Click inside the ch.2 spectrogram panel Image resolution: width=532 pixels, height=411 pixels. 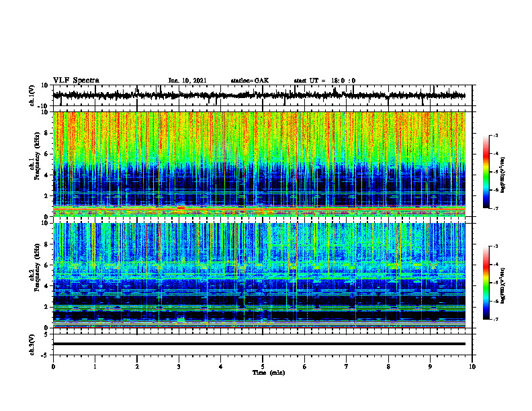click(259, 275)
